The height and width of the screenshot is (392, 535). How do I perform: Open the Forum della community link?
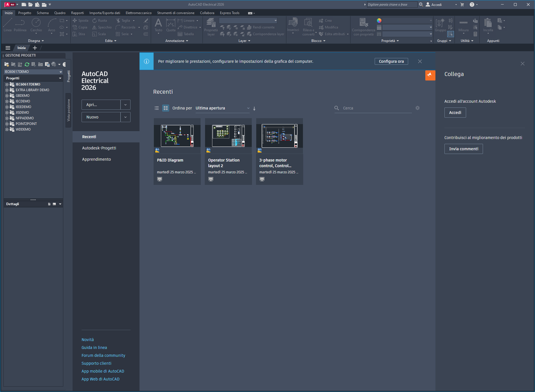point(103,355)
